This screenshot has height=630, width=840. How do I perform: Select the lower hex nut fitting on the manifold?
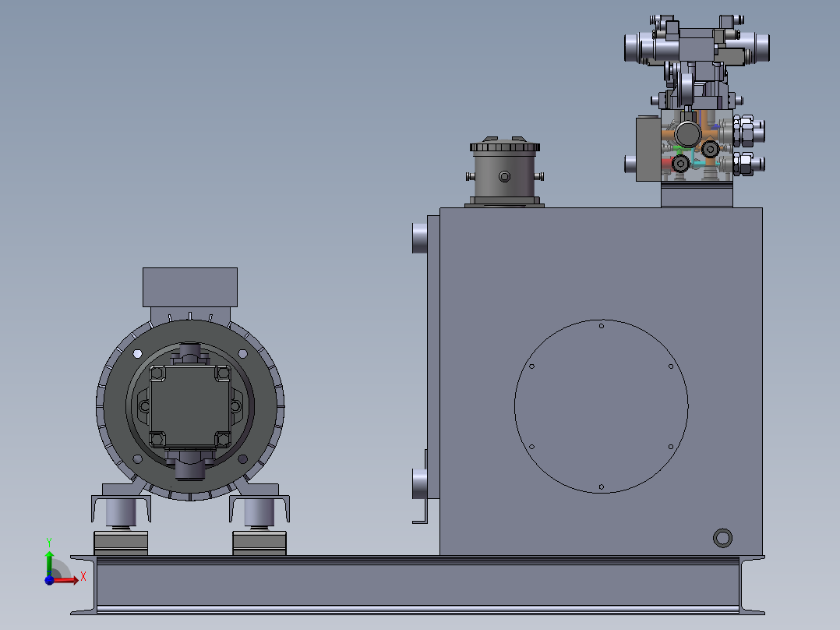click(743, 164)
